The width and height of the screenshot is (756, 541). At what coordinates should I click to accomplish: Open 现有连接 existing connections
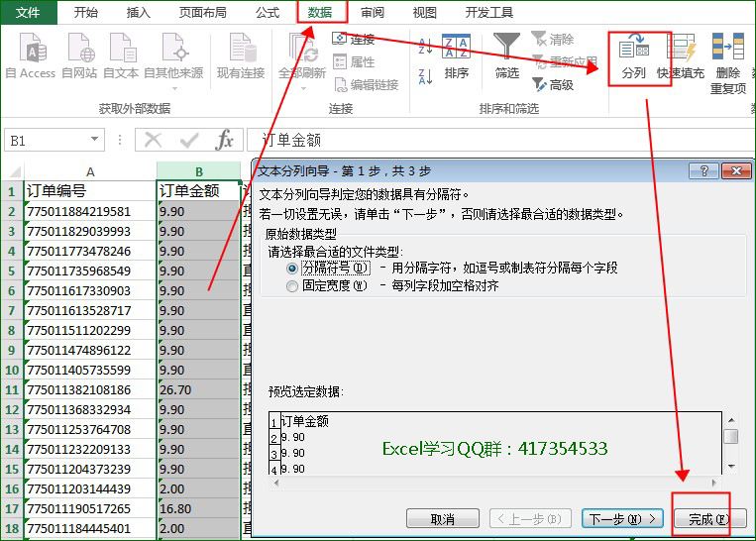point(241,55)
